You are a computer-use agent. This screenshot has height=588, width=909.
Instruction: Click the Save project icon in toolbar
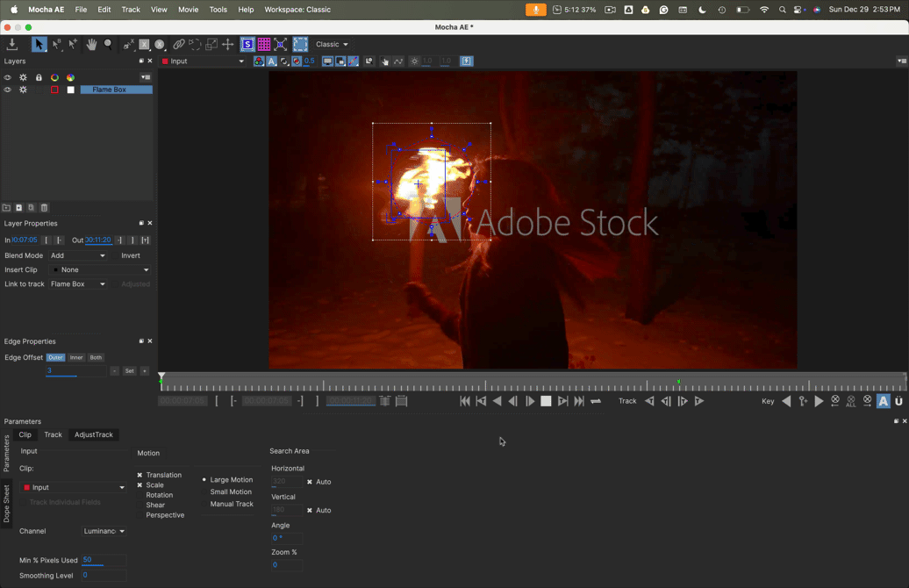point(11,44)
